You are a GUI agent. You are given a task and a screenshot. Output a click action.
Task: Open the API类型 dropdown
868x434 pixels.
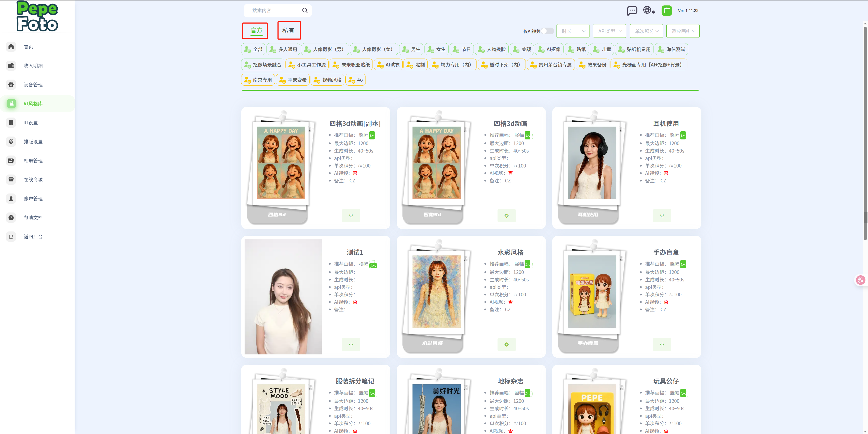[610, 31]
